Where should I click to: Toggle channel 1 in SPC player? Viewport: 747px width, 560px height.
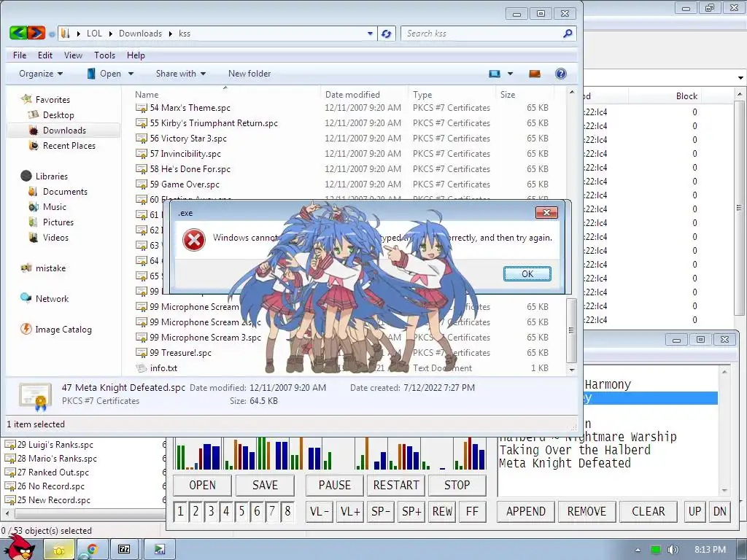point(180,511)
